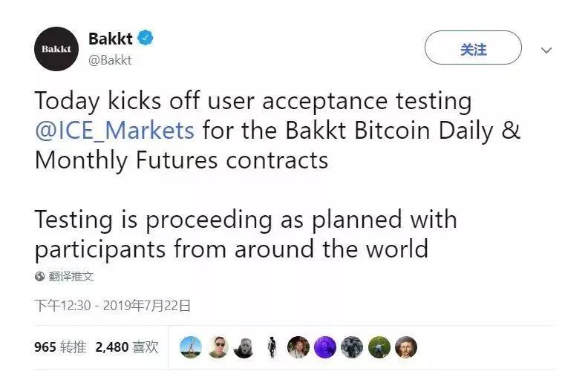Screen dimensions: 588x371
Task: Expand the tweet options chevron
Action: (546, 50)
